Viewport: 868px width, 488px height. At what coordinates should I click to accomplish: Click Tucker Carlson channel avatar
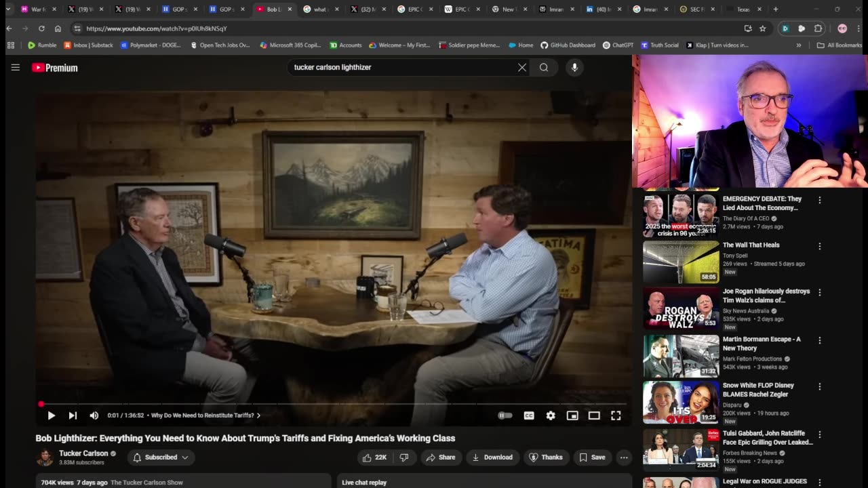pos(45,457)
